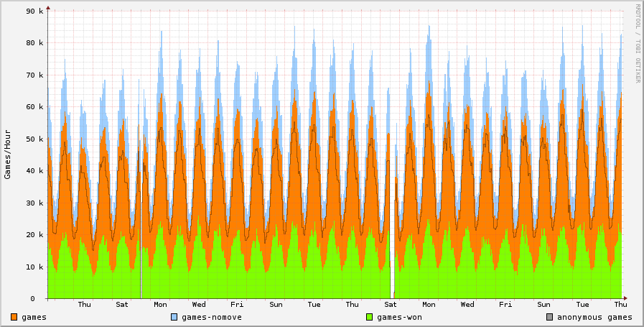Click the 90 k y-axis label

coord(34,11)
